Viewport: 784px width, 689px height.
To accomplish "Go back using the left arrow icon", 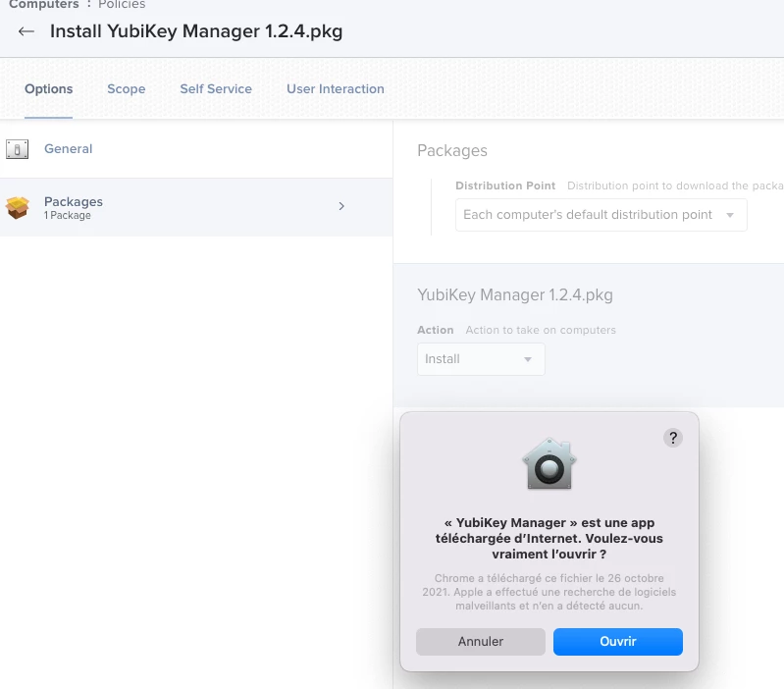I will point(26,31).
